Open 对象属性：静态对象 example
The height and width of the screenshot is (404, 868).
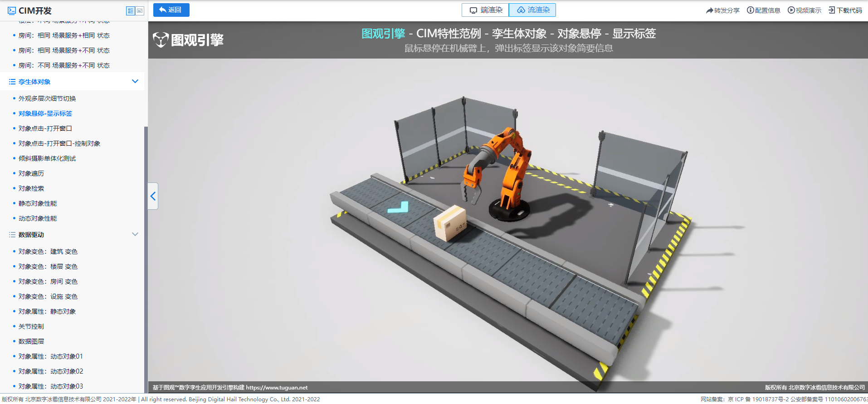47,311
